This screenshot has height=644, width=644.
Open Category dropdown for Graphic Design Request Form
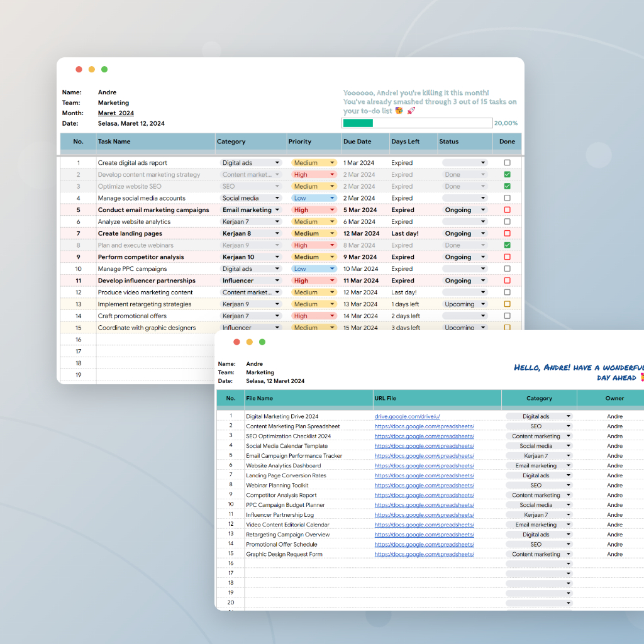[x=569, y=554]
